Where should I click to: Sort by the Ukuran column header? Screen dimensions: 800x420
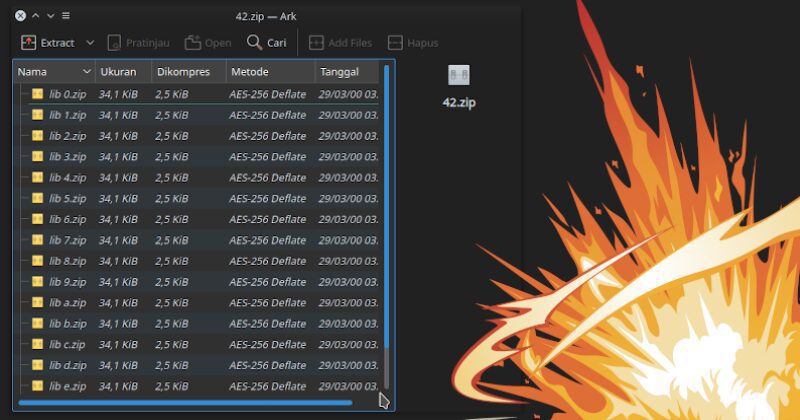click(x=123, y=72)
